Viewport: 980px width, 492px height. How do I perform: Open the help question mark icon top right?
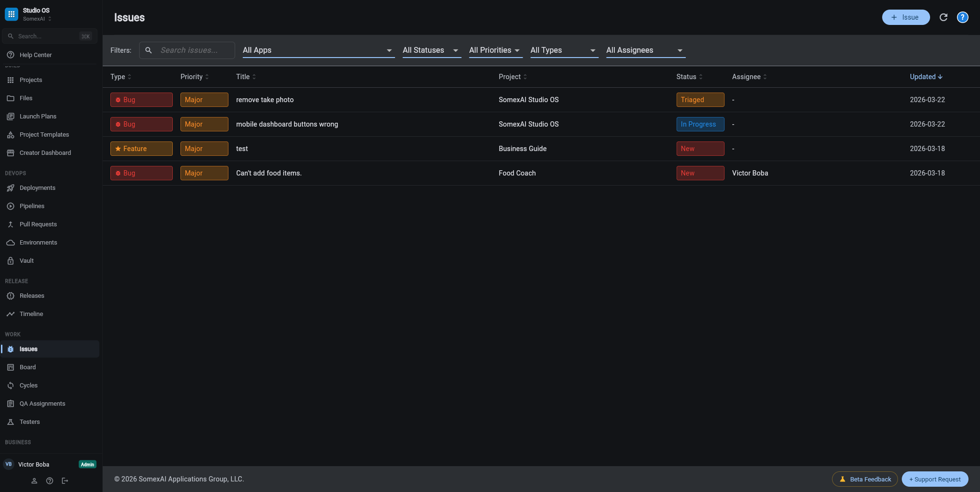(962, 17)
